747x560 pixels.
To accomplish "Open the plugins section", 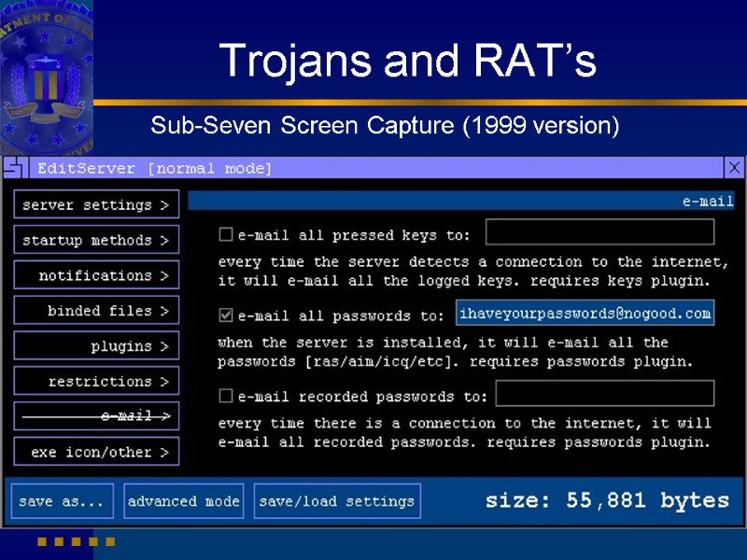I will (x=96, y=345).
